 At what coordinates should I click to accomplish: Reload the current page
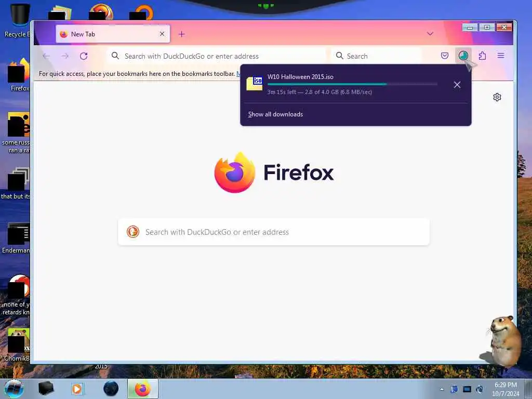click(84, 56)
